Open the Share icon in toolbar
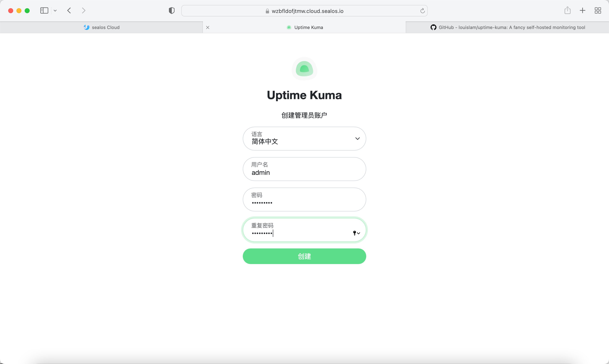The image size is (609, 364). tap(567, 10)
